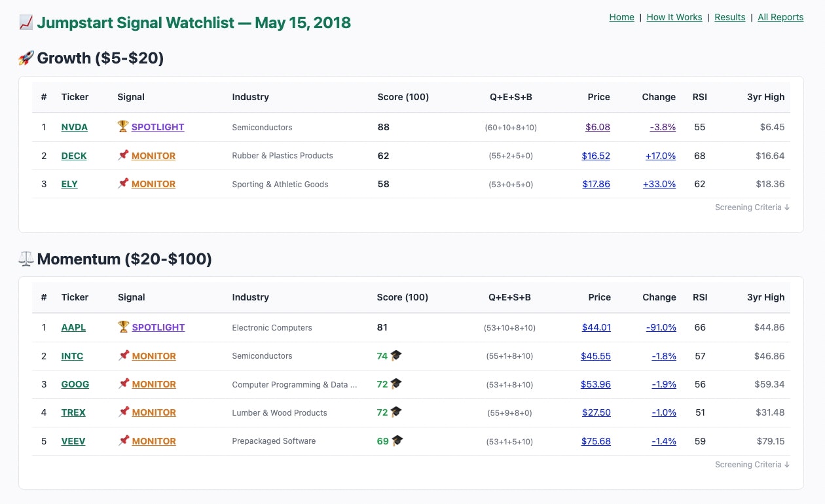Open VEEV's -1.4% change link
The image size is (825, 504).
[664, 441]
